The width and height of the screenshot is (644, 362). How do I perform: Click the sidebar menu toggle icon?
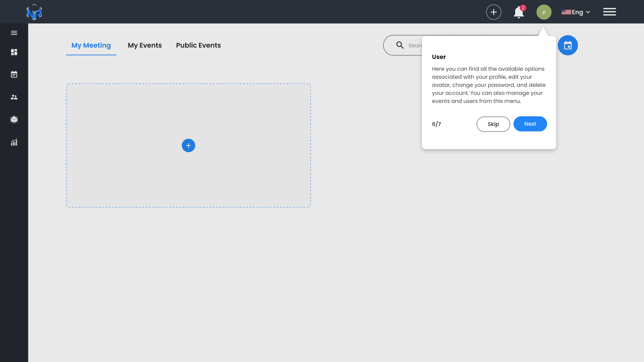pos(14,33)
